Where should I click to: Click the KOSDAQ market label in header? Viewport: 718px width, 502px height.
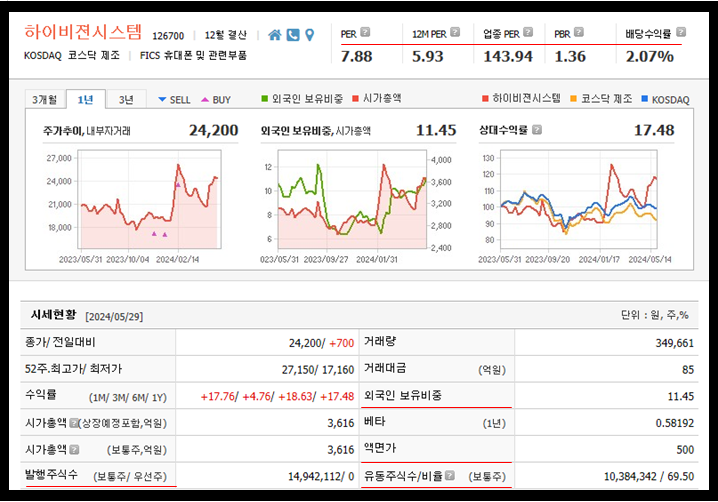tap(43, 56)
